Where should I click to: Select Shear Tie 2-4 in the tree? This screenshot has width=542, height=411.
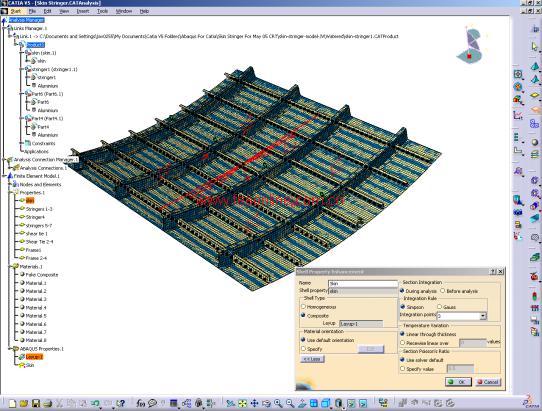click(39, 242)
